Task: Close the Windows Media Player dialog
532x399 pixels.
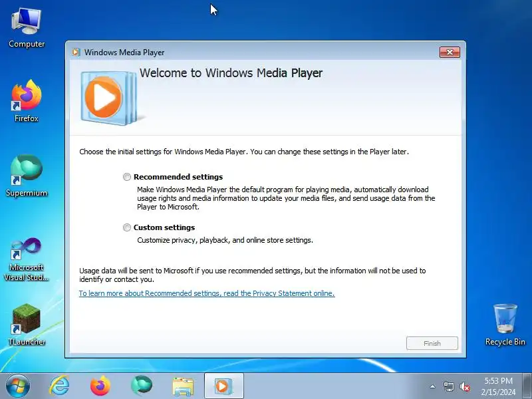Action: click(x=450, y=53)
